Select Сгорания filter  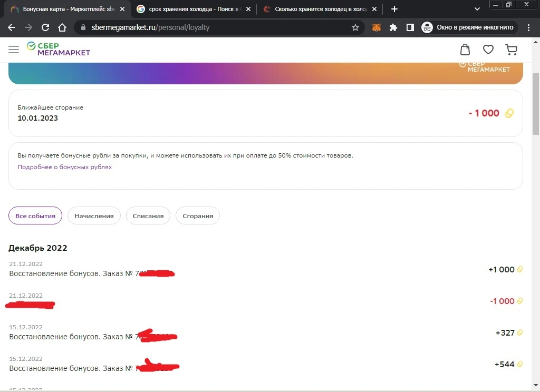click(198, 216)
